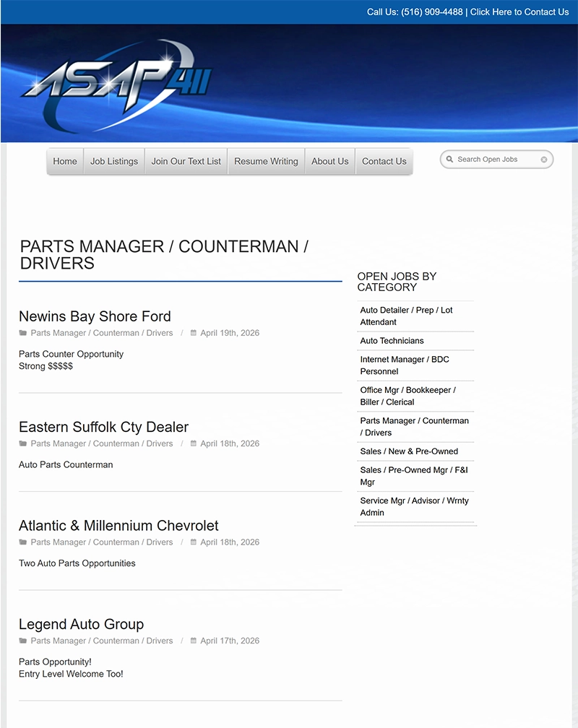Open Atlantic & Millennium Chevrolet listing
This screenshot has height=728, width=578.
click(118, 525)
